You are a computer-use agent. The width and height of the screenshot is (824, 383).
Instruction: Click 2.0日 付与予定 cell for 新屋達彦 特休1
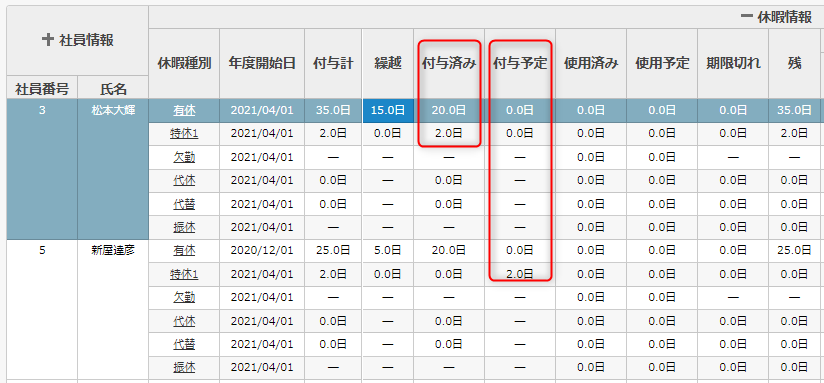coord(520,274)
